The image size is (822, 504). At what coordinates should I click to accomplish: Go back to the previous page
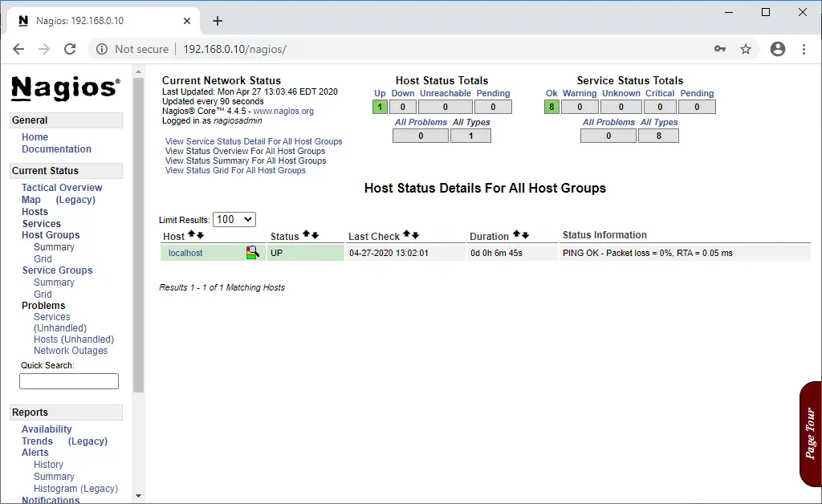(x=18, y=49)
